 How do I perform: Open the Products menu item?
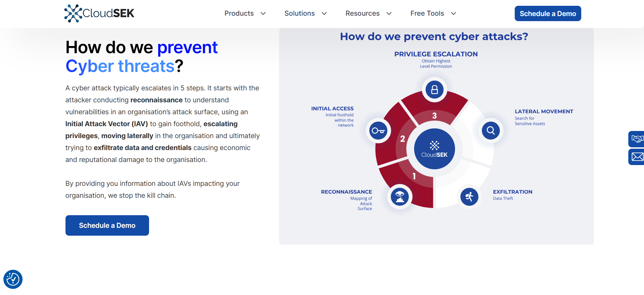[x=239, y=13]
